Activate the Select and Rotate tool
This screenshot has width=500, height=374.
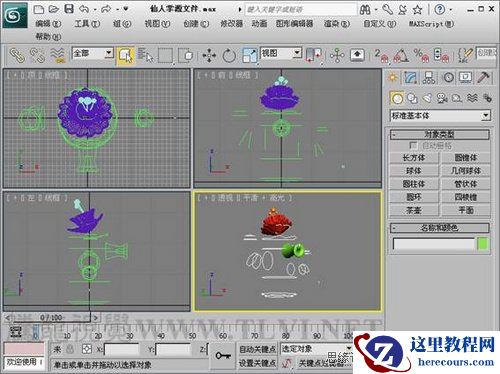tap(229, 55)
